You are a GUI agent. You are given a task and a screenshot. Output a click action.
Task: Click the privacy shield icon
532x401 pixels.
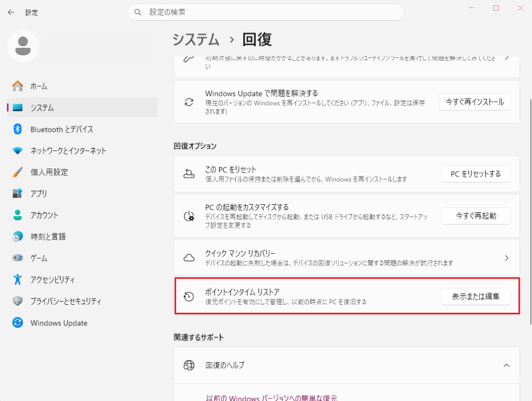click(18, 301)
